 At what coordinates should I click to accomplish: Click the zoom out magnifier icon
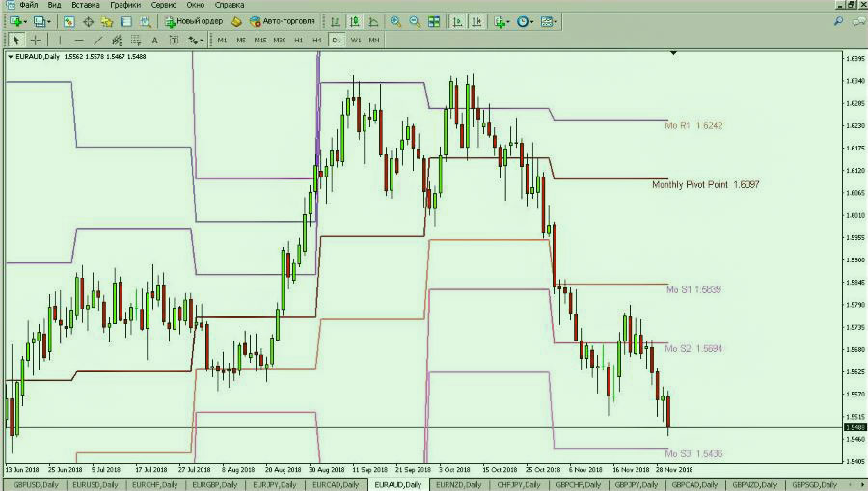[414, 21]
